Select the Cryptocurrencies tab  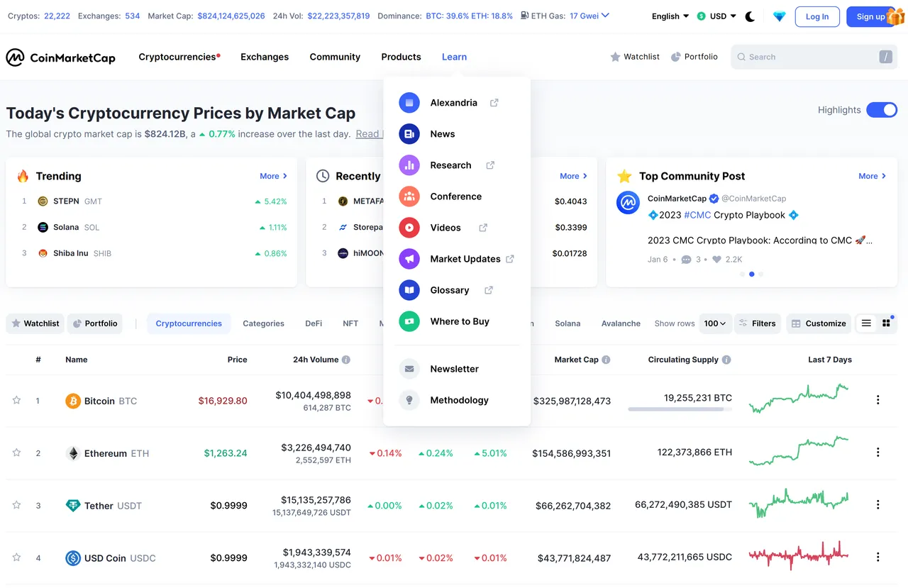(189, 323)
